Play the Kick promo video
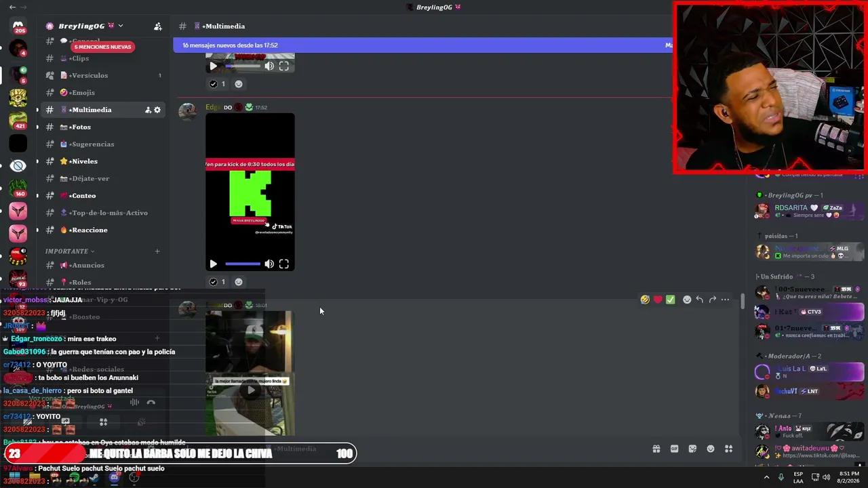The height and width of the screenshot is (488, 868). point(213,264)
